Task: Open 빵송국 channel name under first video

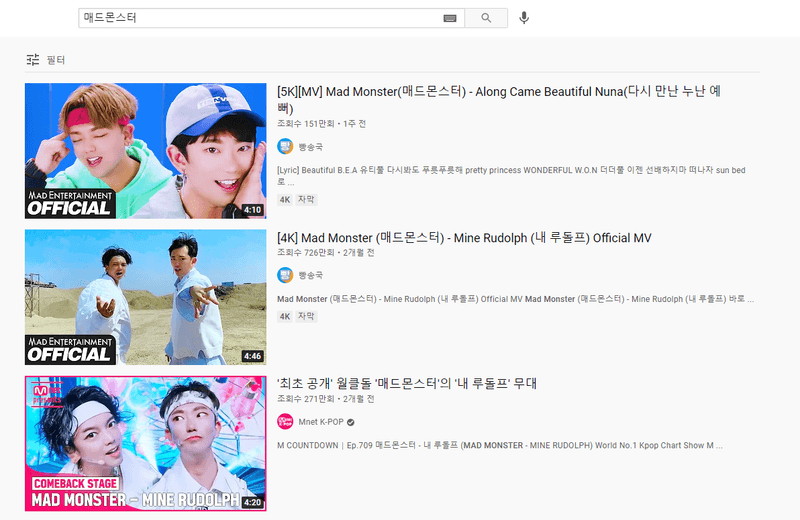Action: [310, 147]
